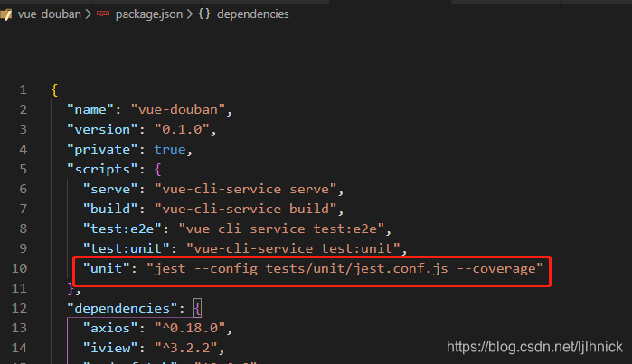Click the "^3.2.2" iview version

186,348
